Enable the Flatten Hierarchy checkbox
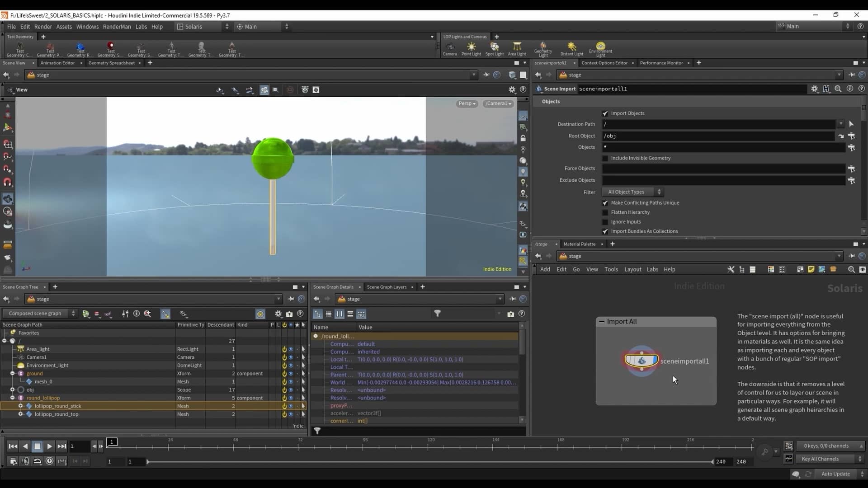The height and width of the screenshot is (488, 868). point(605,212)
